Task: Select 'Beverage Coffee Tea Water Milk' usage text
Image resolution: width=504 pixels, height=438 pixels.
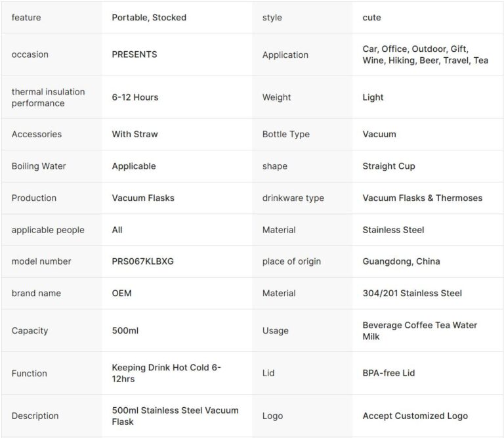Action: click(x=419, y=330)
